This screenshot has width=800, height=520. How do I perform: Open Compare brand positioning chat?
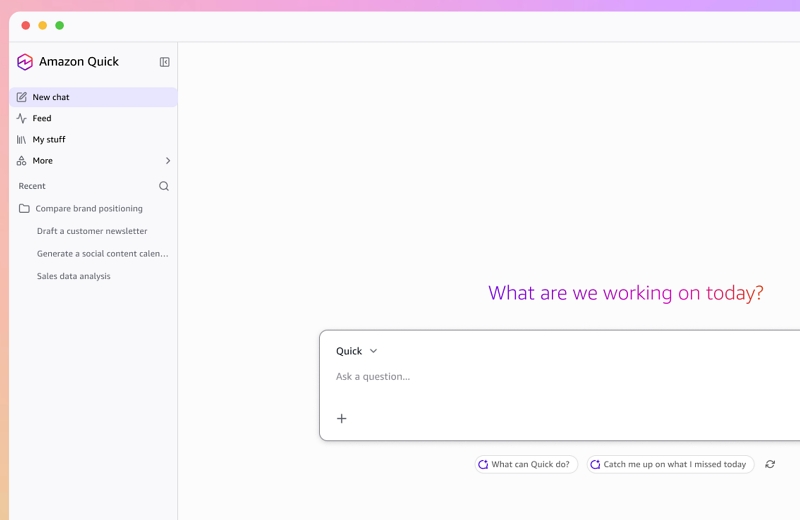click(x=89, y=208)
